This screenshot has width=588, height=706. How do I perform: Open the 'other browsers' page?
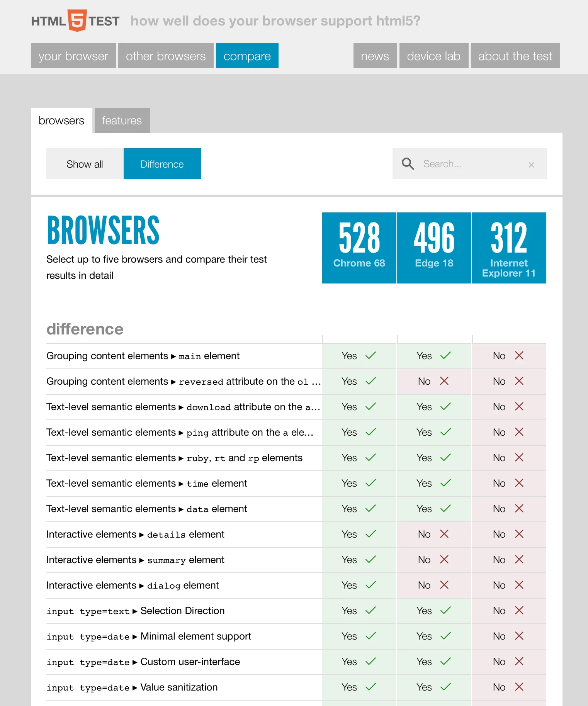(166, 56)
